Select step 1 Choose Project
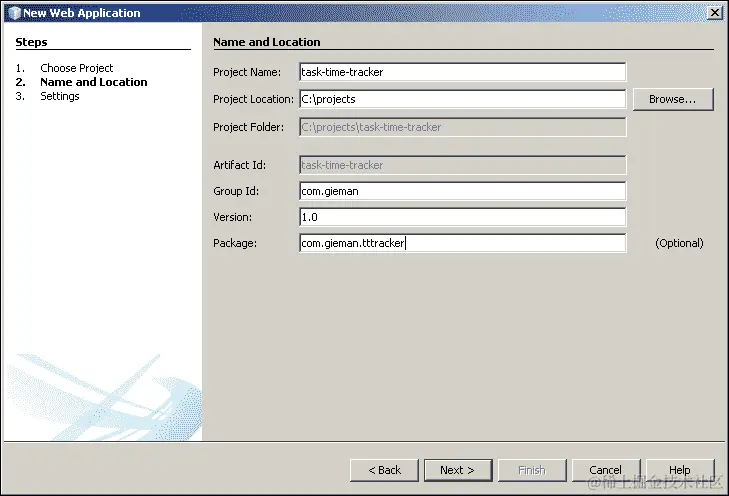Viewport: 729px width, 496px height. (x=77, y=68)
